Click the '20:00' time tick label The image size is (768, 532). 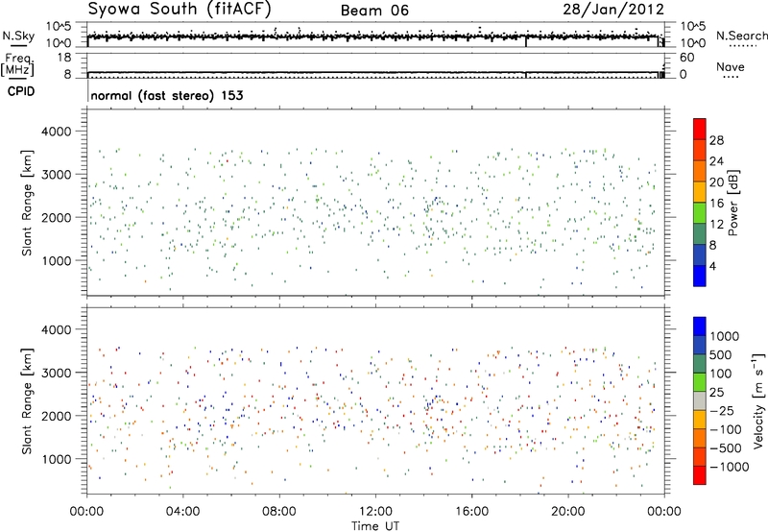click(568, 512)
